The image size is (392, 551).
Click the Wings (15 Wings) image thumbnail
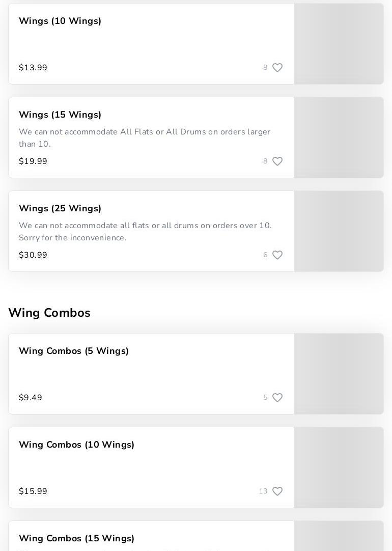(x=339, y=137)
